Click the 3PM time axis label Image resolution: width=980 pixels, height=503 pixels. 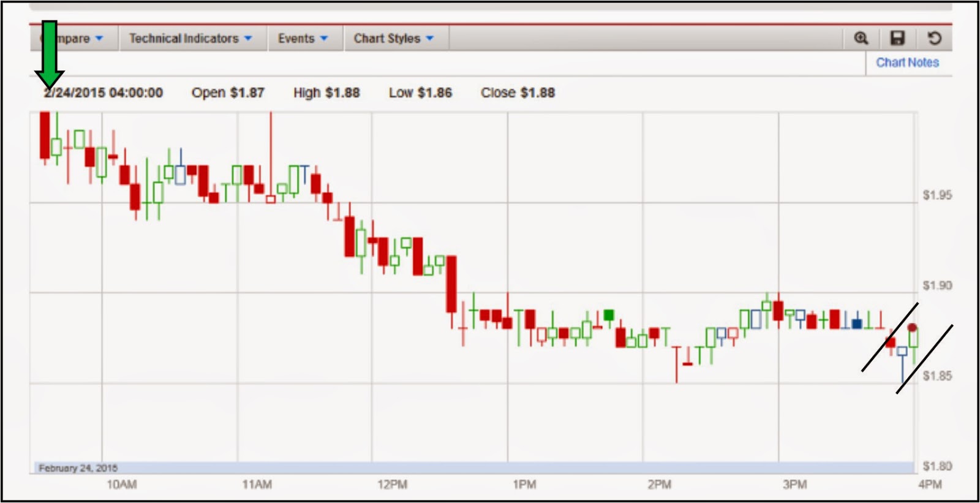(795, 485)
